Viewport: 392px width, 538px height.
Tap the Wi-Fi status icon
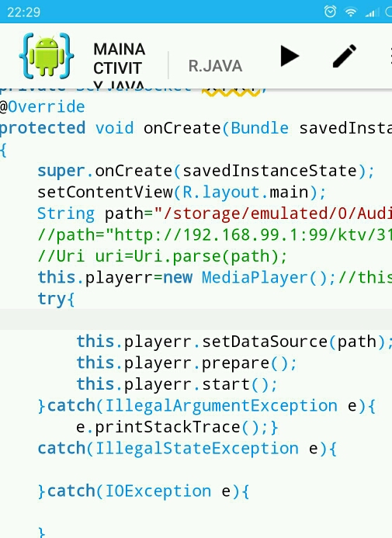(x=351, y=12)
